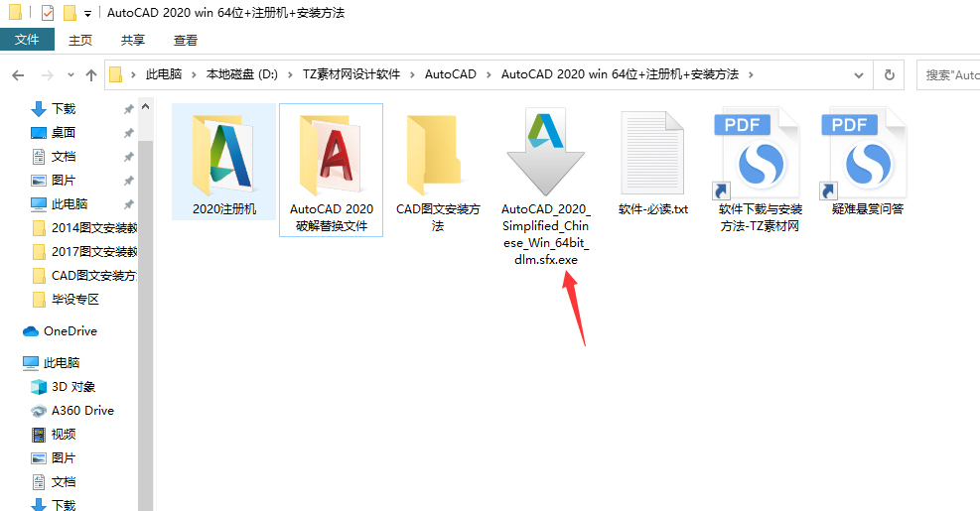This screenshot has width=980, height=511.
Task: Click AutoCAD in the address breadcrumb
Action: [451, 74]
